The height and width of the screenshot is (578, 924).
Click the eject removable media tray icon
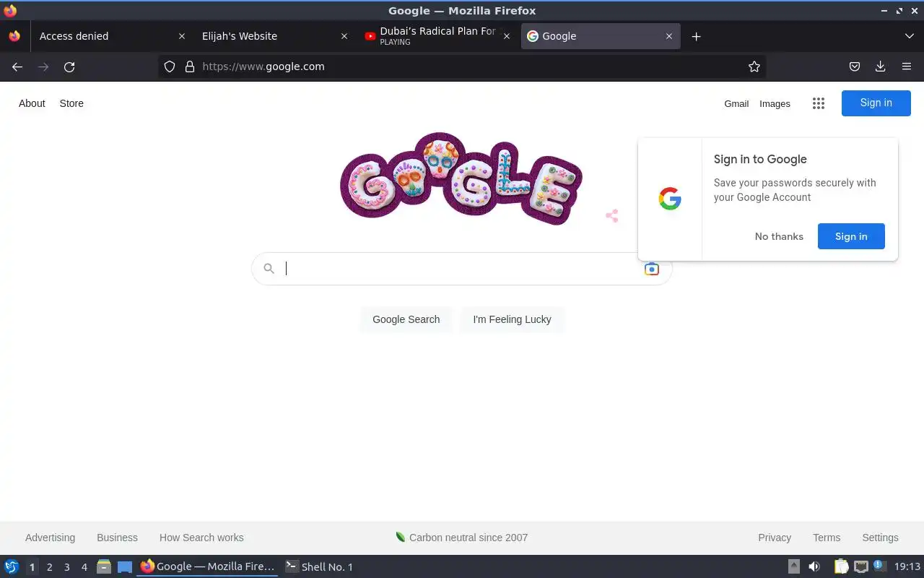pyautogui.click(x=793, y=566)
